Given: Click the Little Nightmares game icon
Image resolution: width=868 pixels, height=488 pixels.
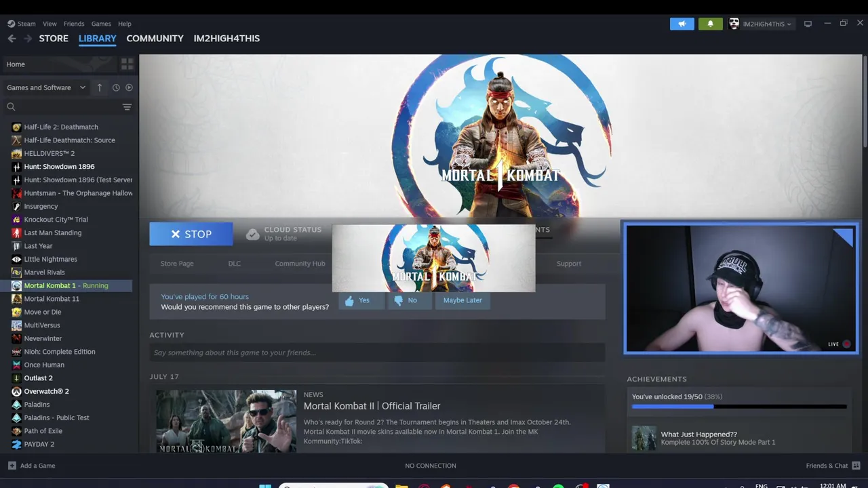Looking at the screenshot, I should (16, 259).
